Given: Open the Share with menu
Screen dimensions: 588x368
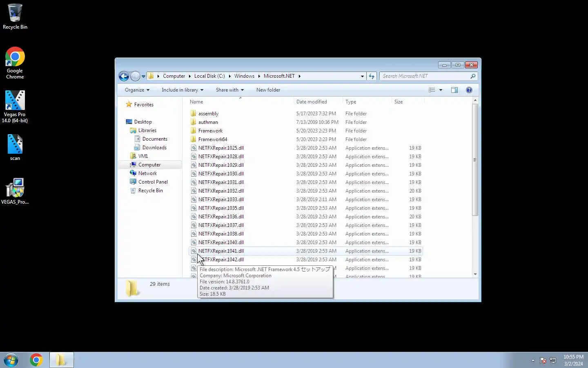Looking at the screenshot, I should coord(229,90).
